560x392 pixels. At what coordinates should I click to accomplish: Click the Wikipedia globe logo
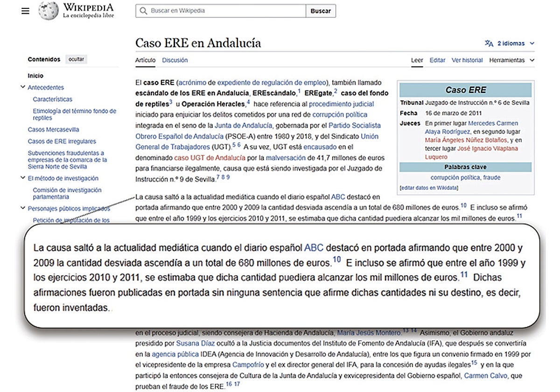[x=48, y=10]
